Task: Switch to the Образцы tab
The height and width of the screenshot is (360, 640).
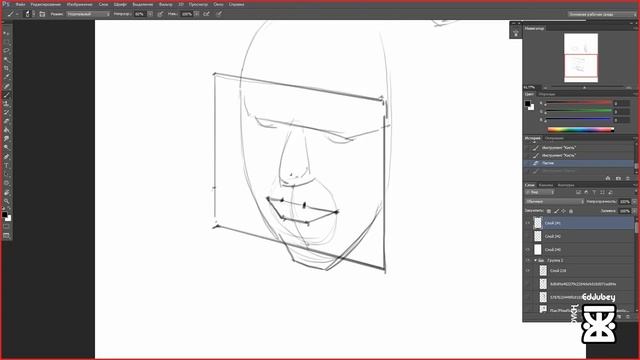Action: click(547, 94)
